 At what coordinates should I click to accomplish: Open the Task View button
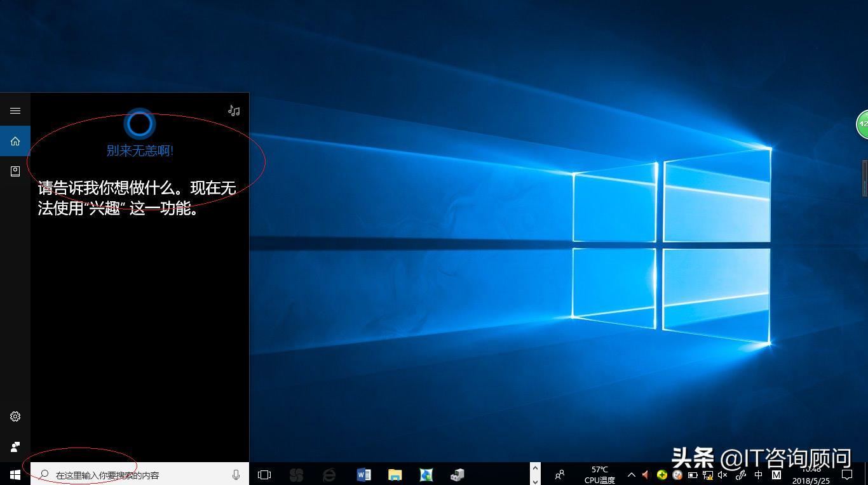click(x=264, y=474)
